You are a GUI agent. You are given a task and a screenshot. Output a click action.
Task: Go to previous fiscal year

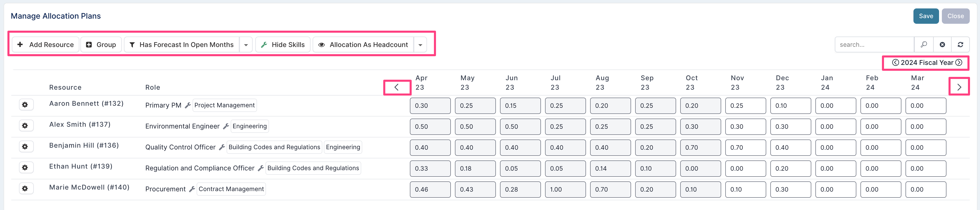tap(896, 63)
